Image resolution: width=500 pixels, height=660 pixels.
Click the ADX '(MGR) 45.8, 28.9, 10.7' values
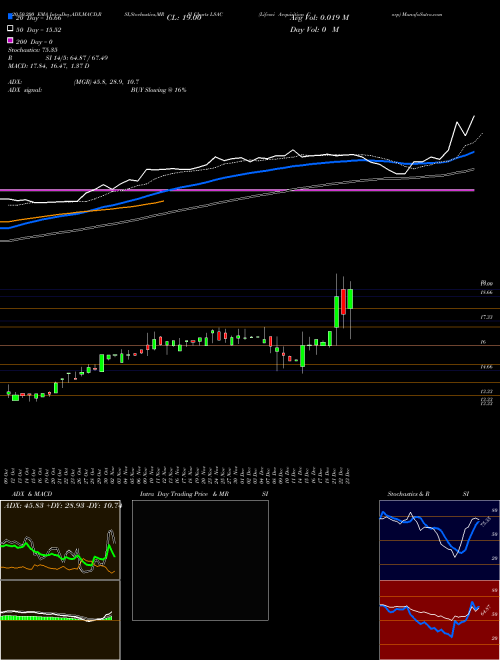106,82
